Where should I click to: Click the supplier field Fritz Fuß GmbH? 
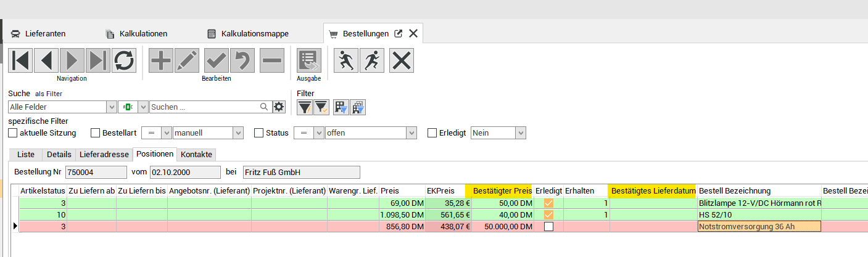[x=300, y=172]
